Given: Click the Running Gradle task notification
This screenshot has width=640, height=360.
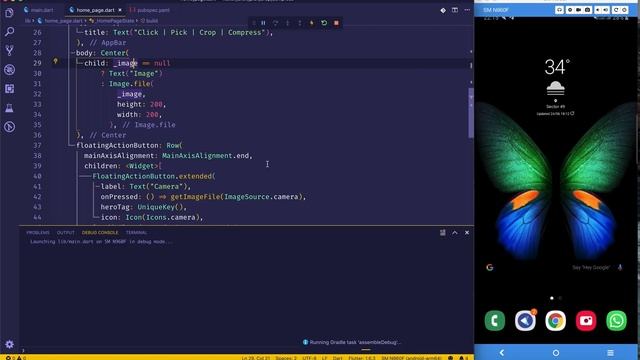Looking at the screenshot, I should click(x=351, y=342).
